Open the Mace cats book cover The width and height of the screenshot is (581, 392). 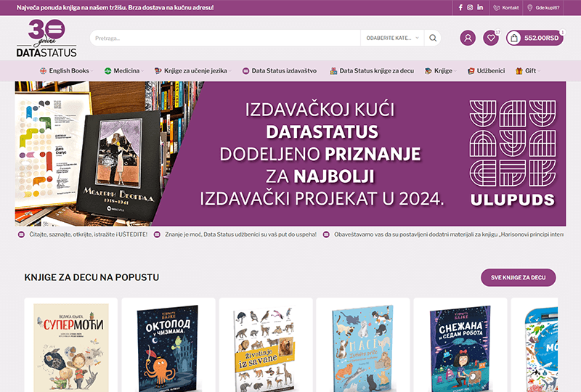362,348
